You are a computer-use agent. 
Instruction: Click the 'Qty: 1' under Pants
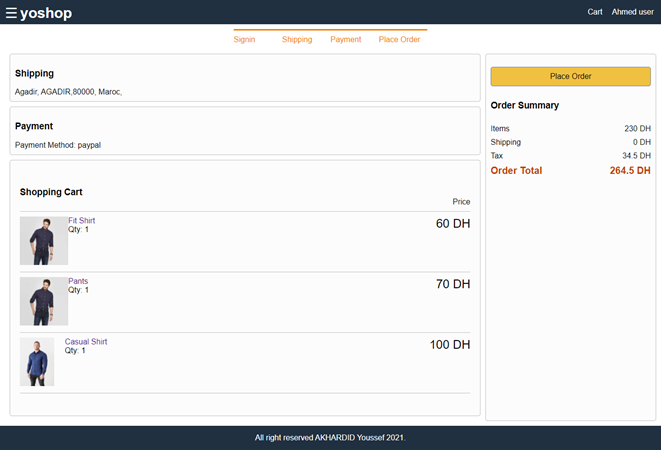(78, 290)
